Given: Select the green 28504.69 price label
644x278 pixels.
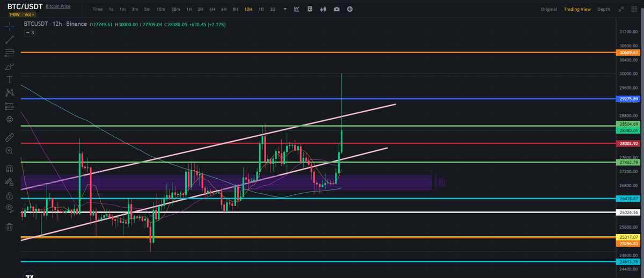Looking at the screenshot, I should [628, 124].
